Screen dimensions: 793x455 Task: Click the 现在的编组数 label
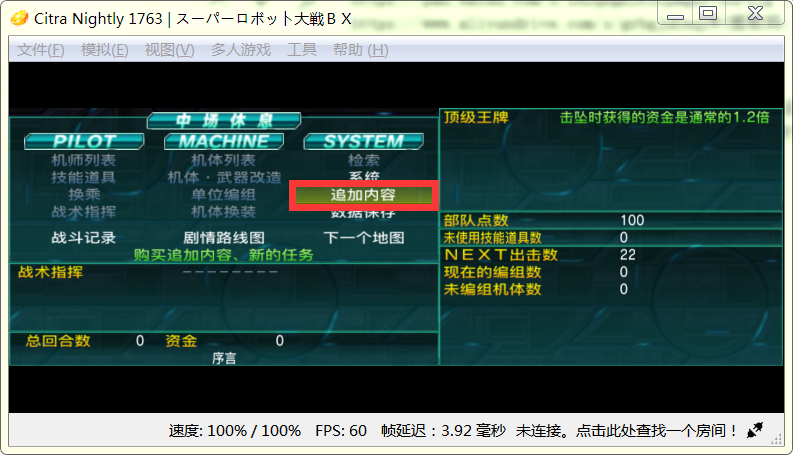(493, 272)
